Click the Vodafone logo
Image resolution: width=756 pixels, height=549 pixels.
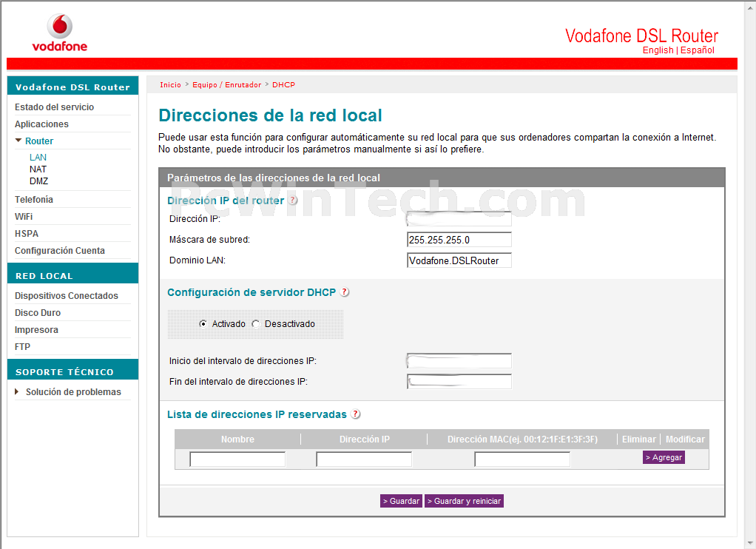click(x=60, y=33)
